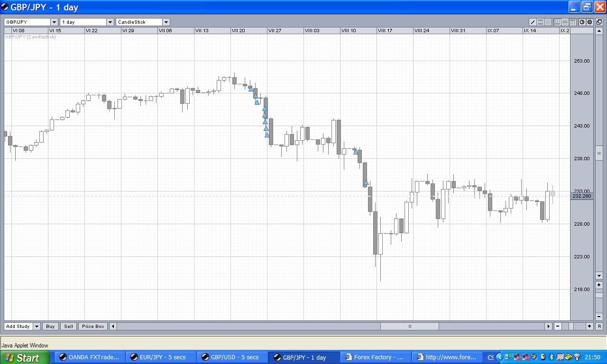This screenshot has width=607, height=364.
Task: Click the Buy button
Action: 50,326
